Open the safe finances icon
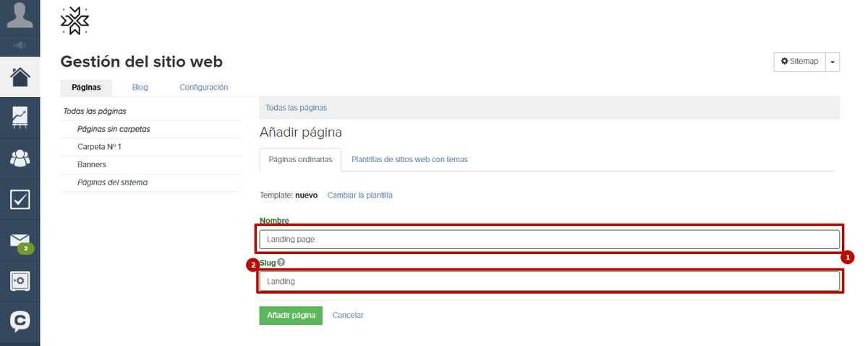868x346 pixels. (x=20, y=281)
